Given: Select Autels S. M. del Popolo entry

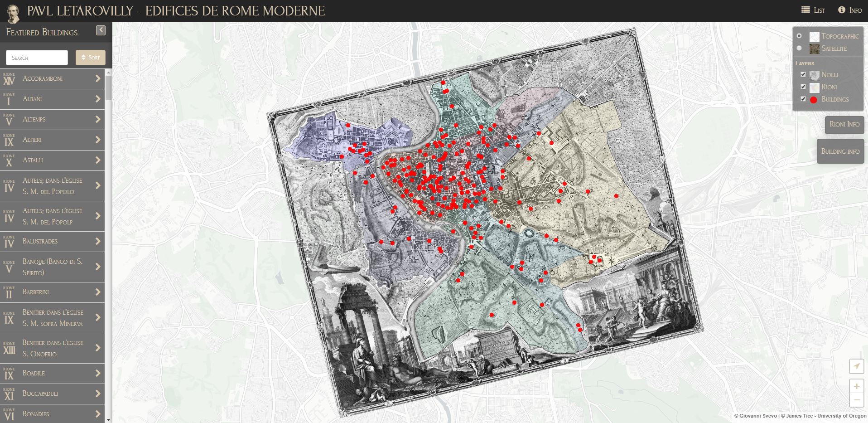Looking at the screenshot, I should (x=52, y=186).
